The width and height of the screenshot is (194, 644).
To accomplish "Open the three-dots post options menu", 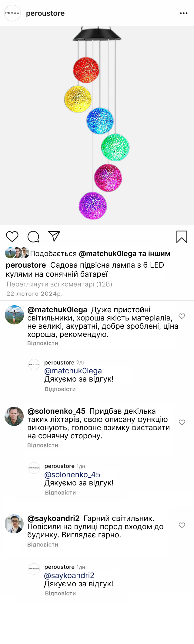I will [x=184, y=13].
